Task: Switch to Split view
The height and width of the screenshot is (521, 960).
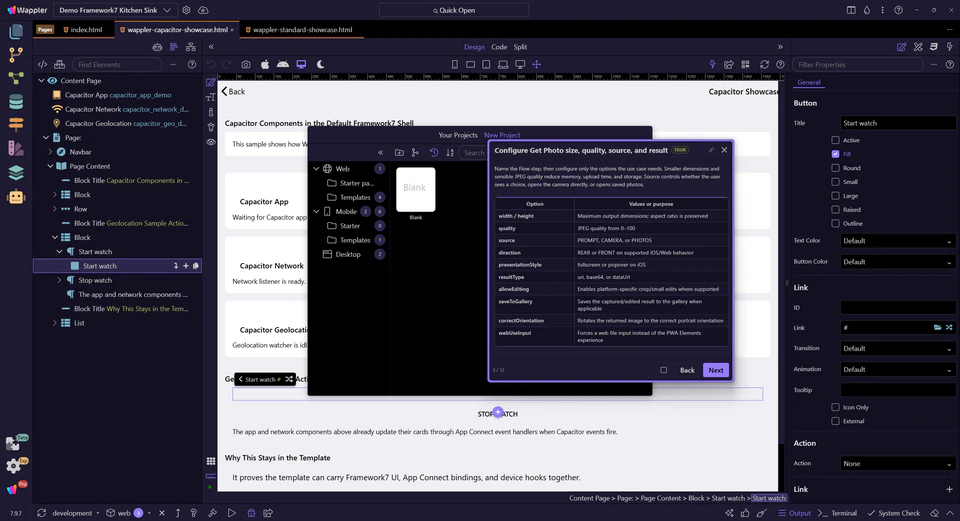Action: 520,47
